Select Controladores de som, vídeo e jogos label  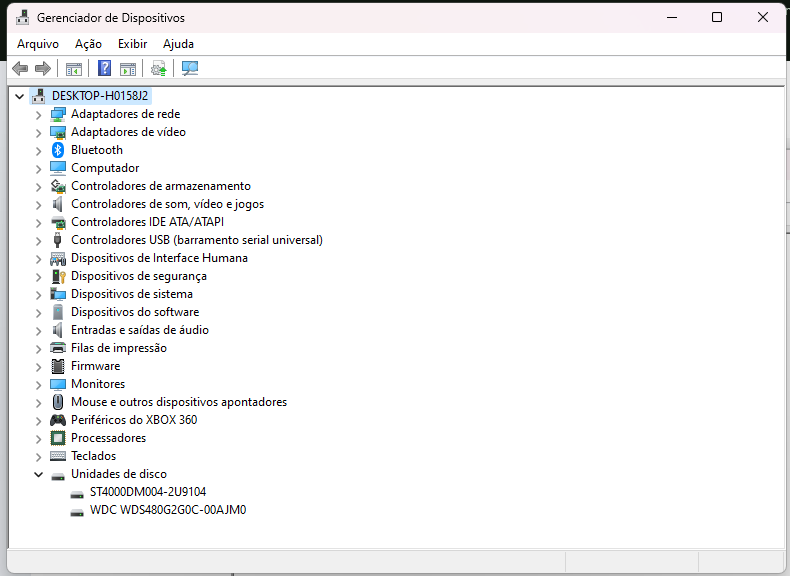(x=167, y=204)
